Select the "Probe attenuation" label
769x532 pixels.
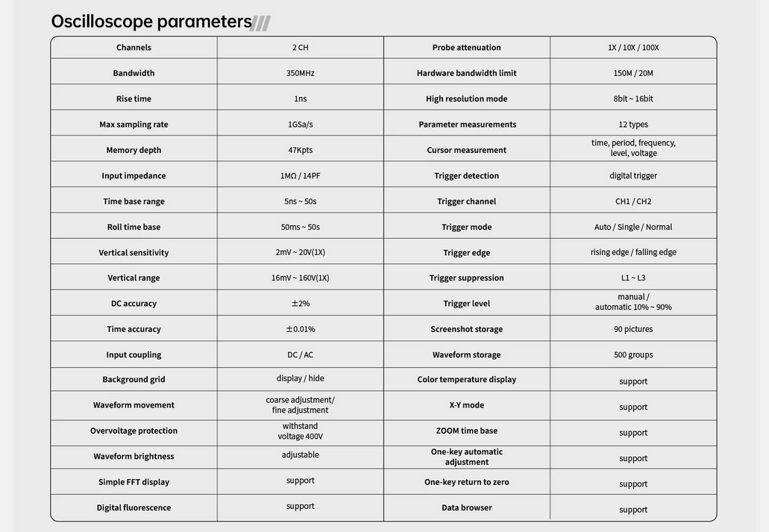[x=466, y=48]
